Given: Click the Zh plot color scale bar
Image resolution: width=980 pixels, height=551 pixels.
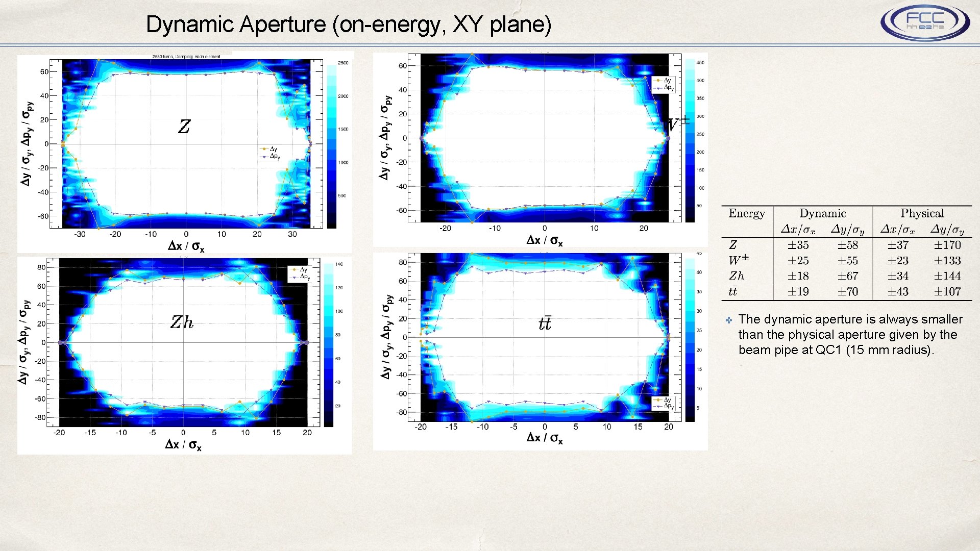Looking at the screenshot, I should (x=328, y=344).
